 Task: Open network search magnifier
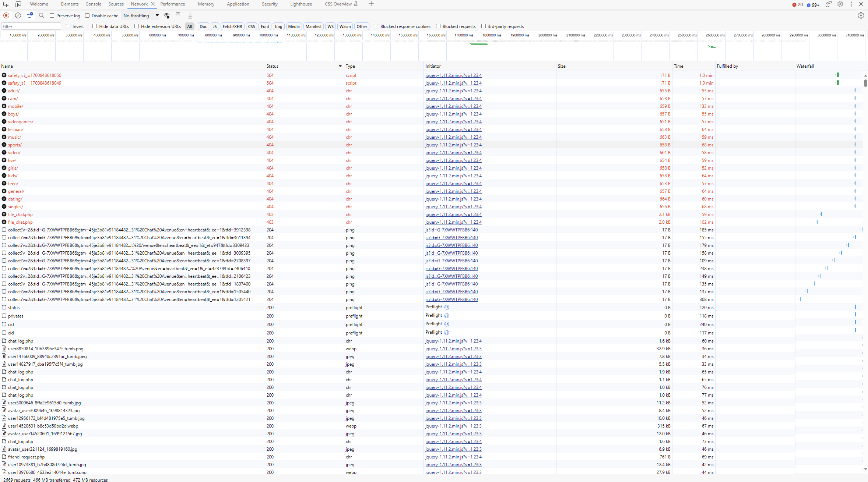click(42, 15)
